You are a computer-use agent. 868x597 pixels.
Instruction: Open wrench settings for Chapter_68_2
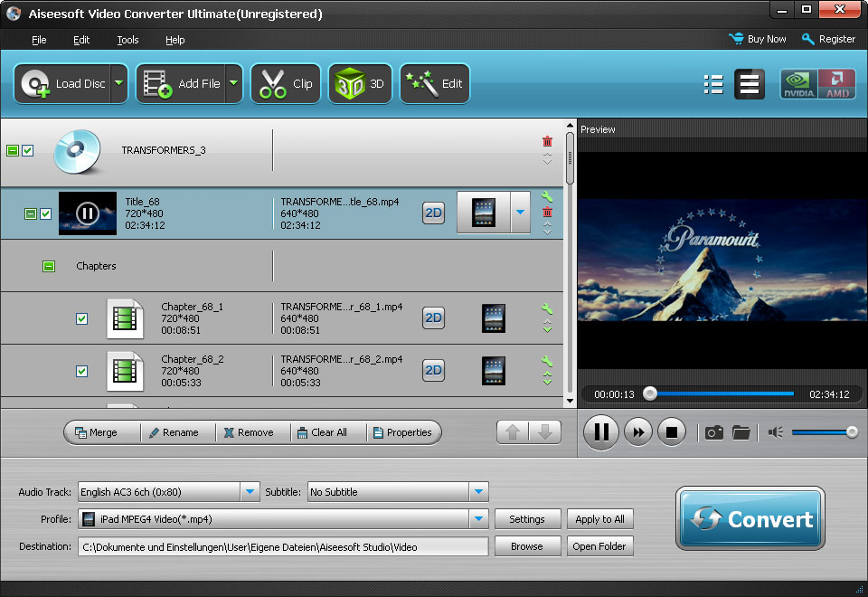(x=547, y=361)
